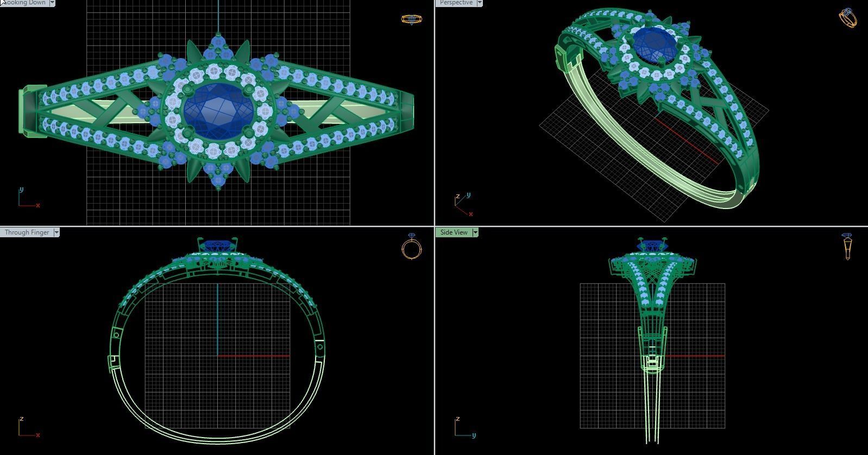The image size is (868, 455).
Task: Click the ZX axis indicator in Through Finger viewport
Action: pos(28,427)
